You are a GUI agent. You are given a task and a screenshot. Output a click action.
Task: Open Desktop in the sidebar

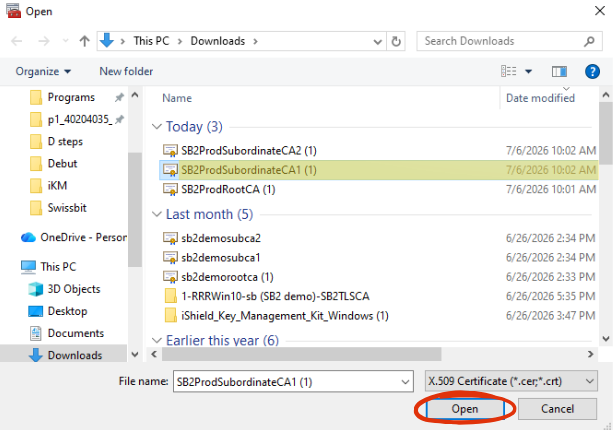point(67,311)
